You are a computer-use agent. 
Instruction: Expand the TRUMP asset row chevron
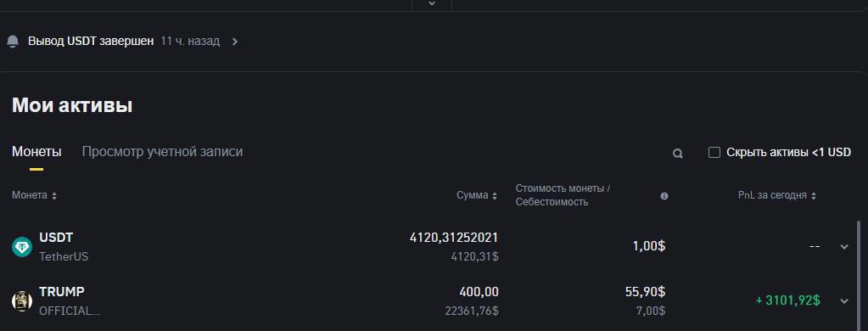(844, 301)
